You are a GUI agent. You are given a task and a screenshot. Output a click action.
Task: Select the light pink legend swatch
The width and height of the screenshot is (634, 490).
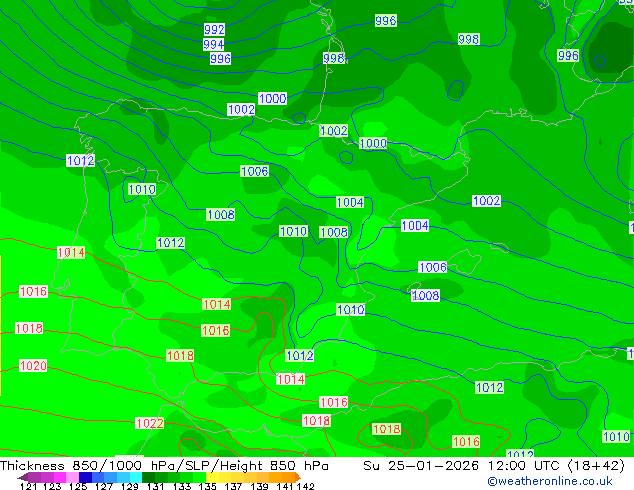72,477
